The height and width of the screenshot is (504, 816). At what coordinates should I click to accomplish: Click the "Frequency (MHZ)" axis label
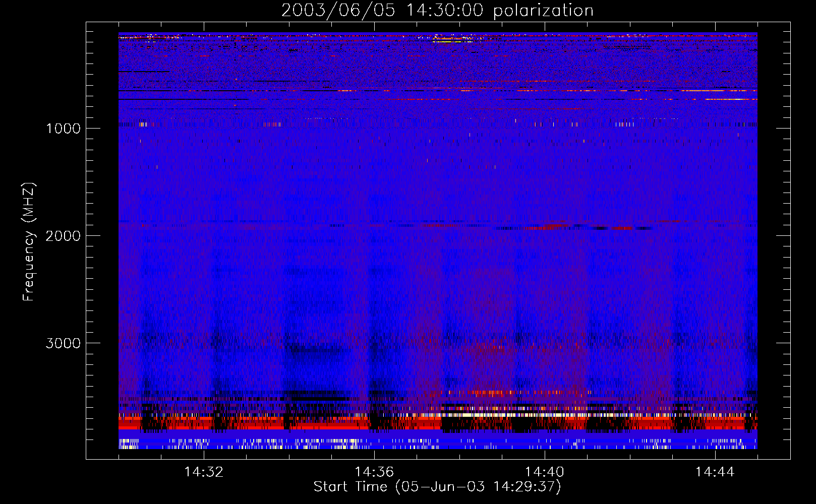pos(29,242)
